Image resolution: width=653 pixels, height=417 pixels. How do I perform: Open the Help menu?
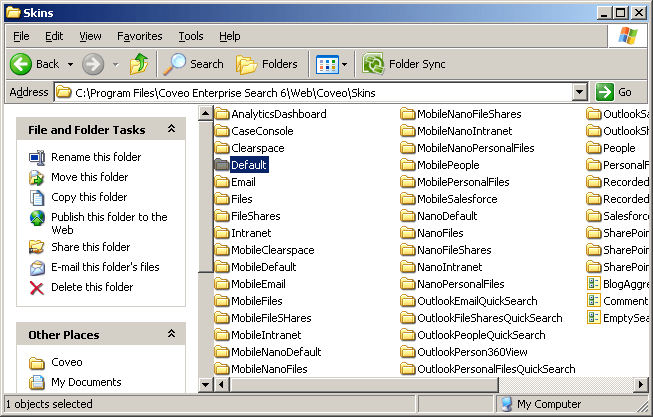coord(229,36)
